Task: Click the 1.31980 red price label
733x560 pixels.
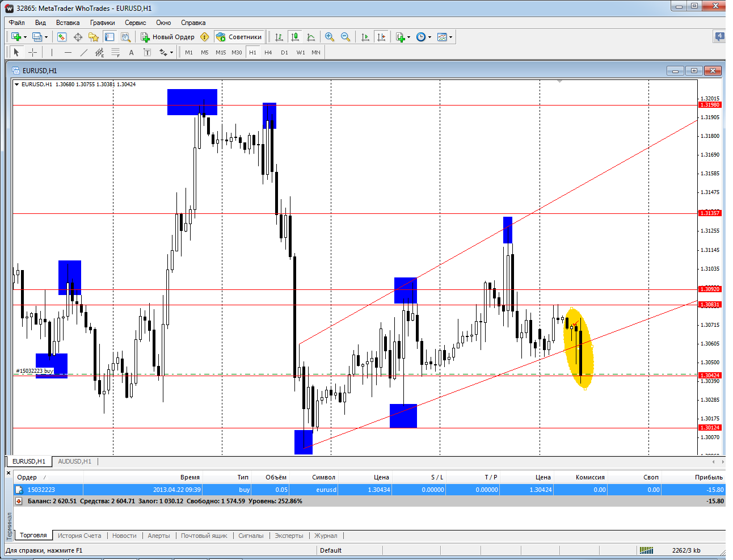Action: [710, 105]
